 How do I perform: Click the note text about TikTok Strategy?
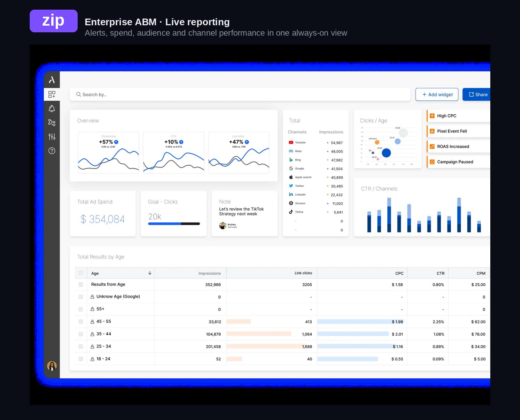[241, 211]
